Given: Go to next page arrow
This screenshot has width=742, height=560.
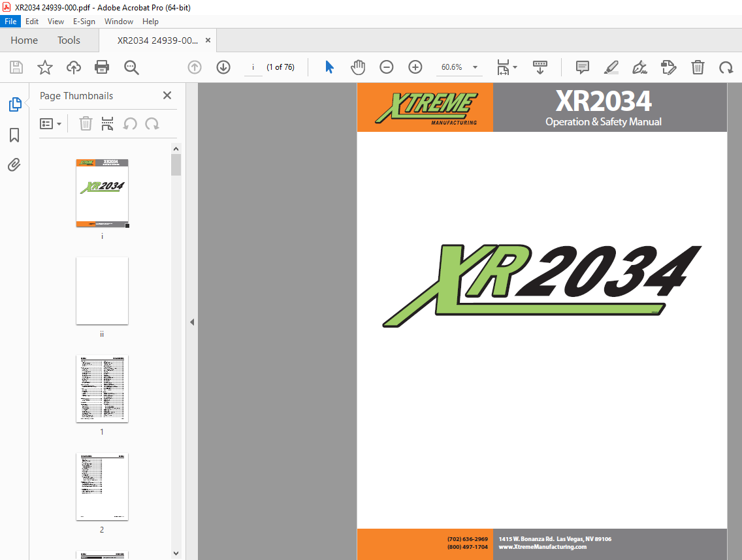Looking at the screenshot, I should click(x=223, y=67).
